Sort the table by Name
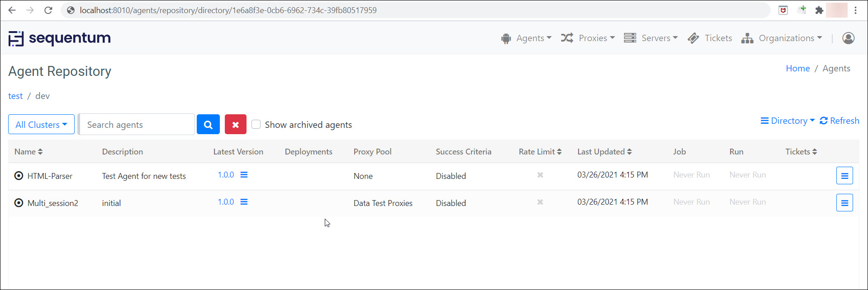 28,152
